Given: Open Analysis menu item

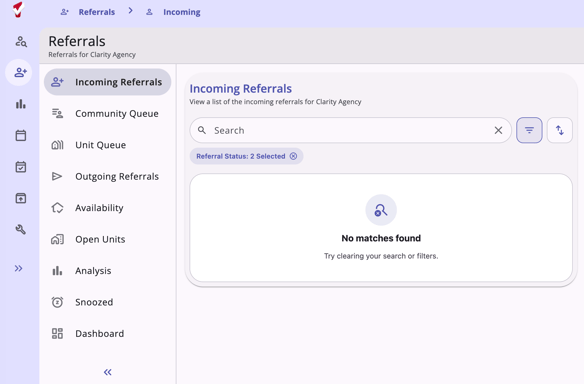Looking at the screenshot, I should 107,271.
